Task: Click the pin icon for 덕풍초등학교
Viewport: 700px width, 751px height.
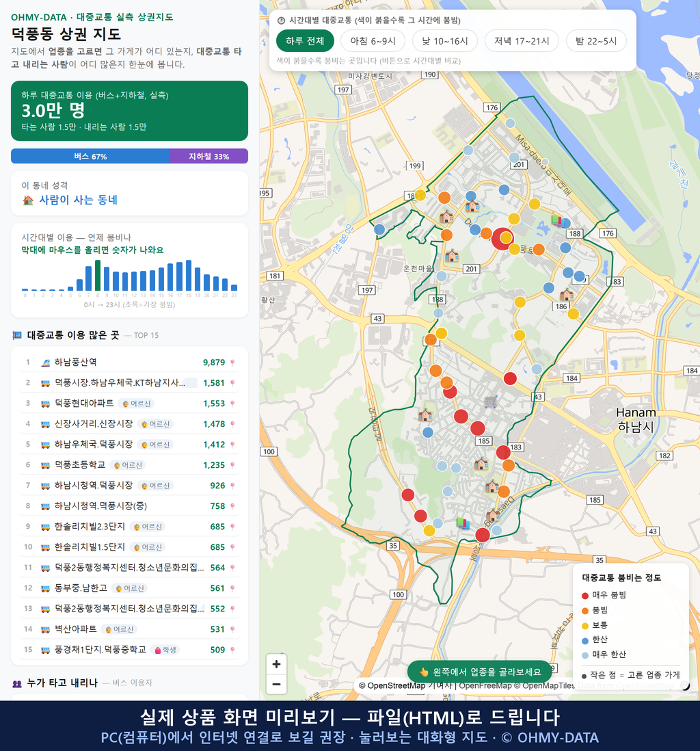Action: tap(232, 465)
